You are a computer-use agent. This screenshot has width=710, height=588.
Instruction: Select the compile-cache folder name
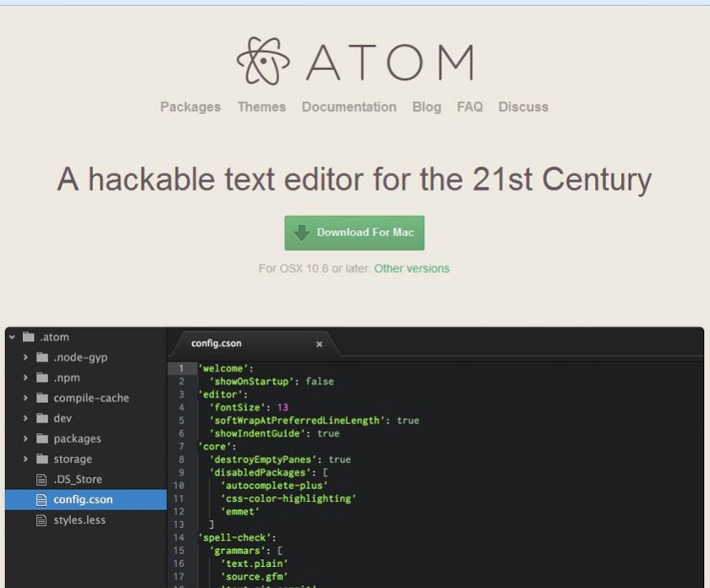coord(91,398)
